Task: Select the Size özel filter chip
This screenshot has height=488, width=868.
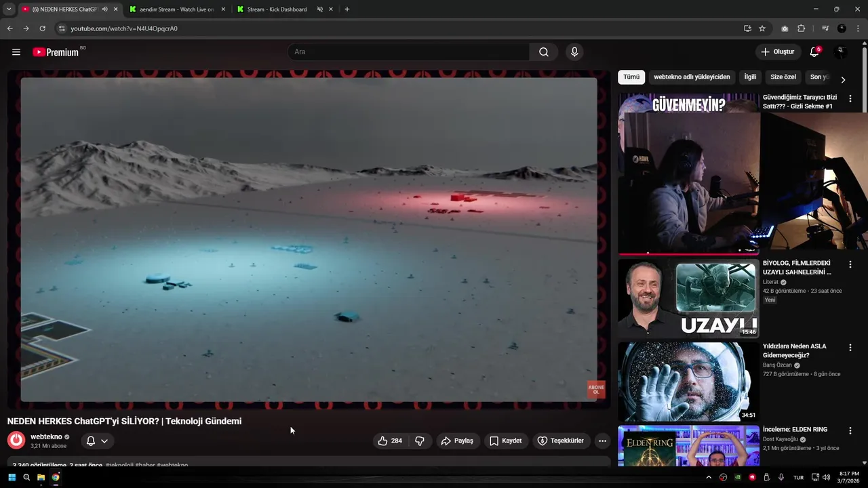Action: [783, 77]
